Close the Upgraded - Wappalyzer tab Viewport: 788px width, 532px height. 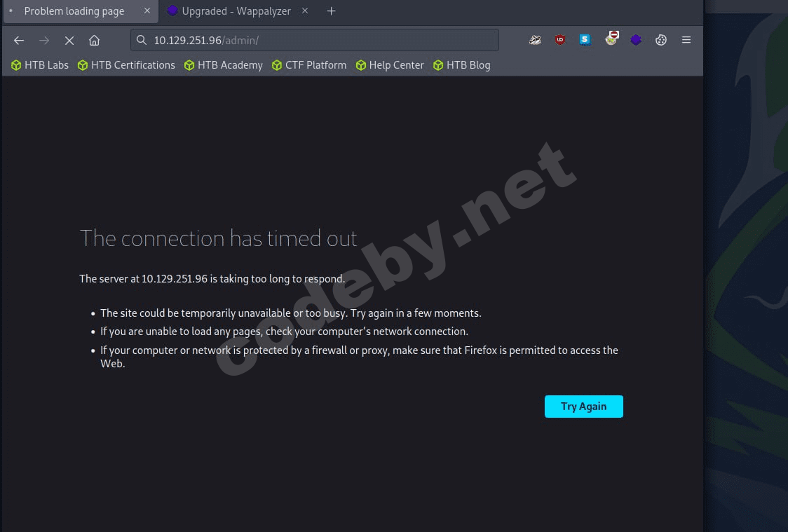304,11
